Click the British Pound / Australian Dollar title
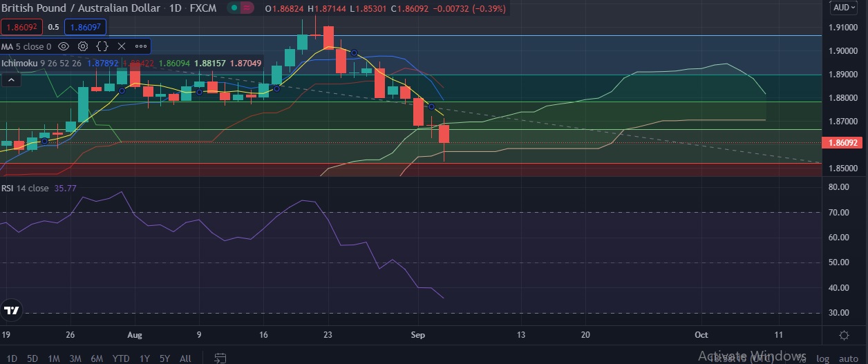The height and width of the screenshot is (364, 868). [x=81, y=9]
